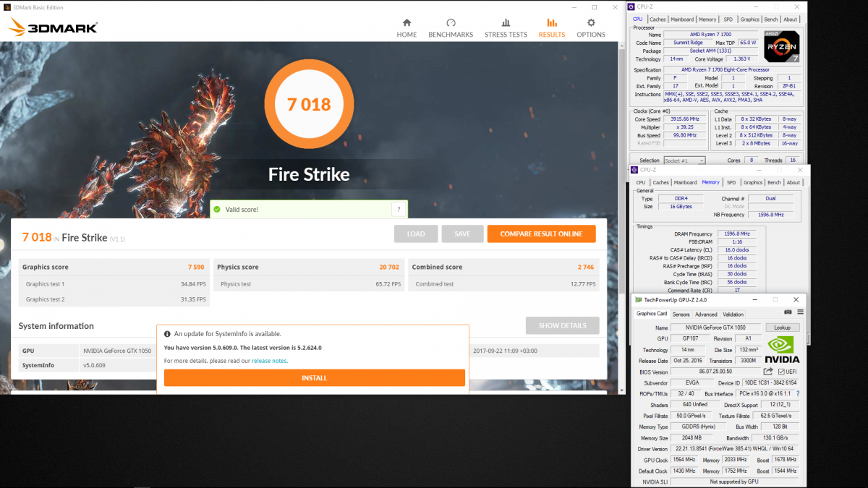Click the LOAD button in 3DMark results
This screenshot has height=488, width=868.
click(x=416, y=234)
